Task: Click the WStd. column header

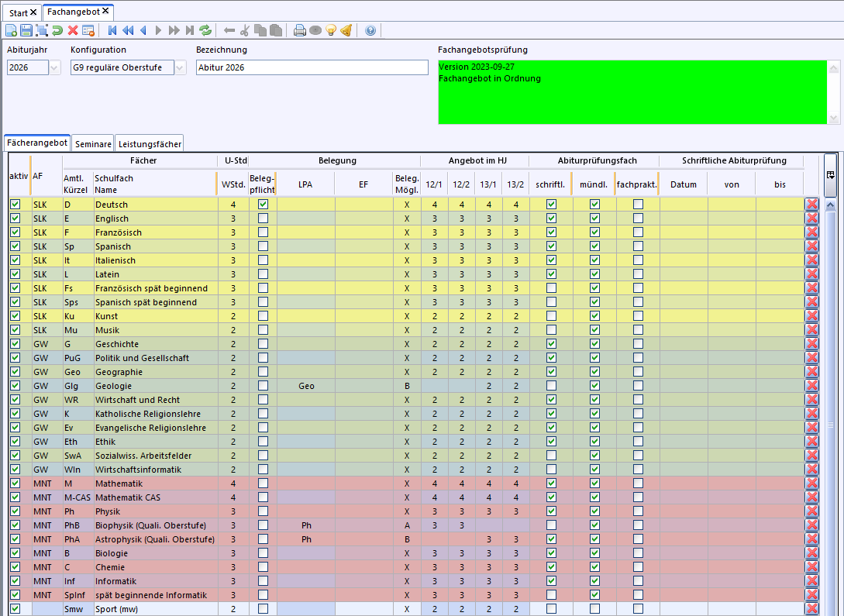Action: click(233, 184)
